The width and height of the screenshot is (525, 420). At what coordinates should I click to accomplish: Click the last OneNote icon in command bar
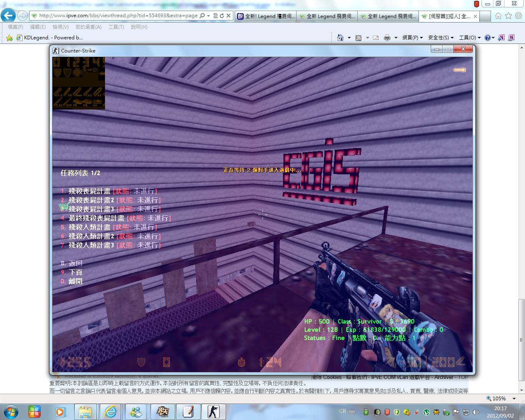[511, 38]
